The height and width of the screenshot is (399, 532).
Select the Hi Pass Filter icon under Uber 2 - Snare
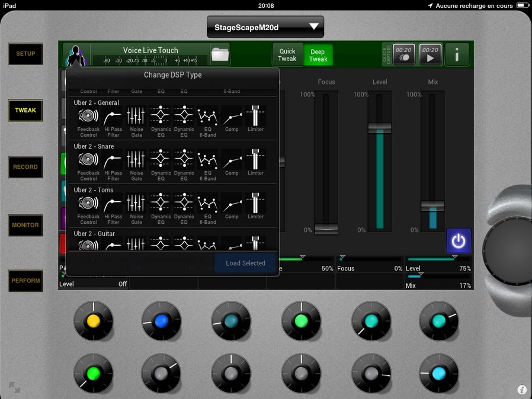(113, 159)
